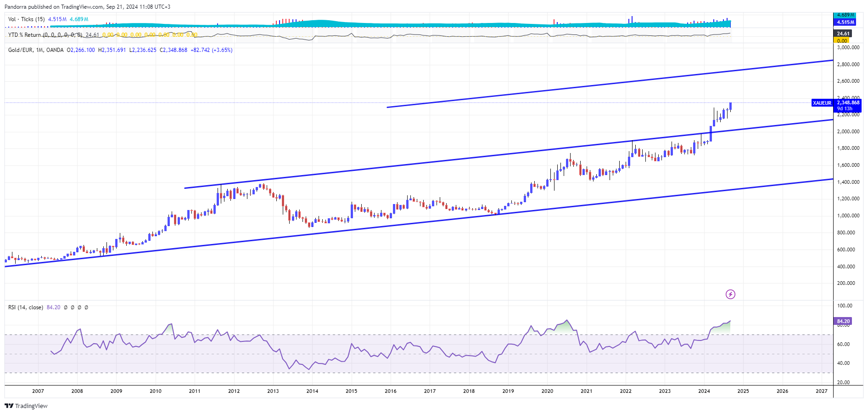The image size is (868, 414).
Task: Click the 3,000.000 price axis label
Action: click(848, 47)
